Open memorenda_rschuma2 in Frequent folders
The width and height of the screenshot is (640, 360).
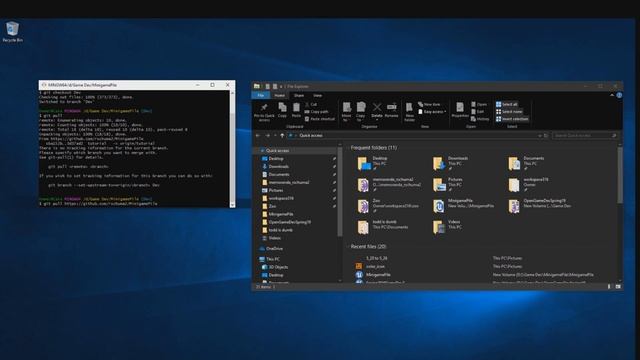389,184
